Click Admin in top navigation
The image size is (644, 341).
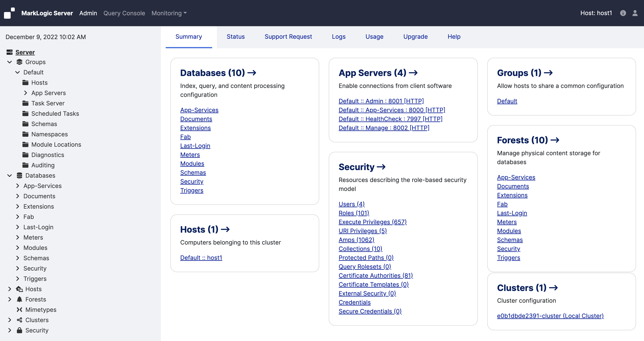pyautogui.click(x=88, y=13)
